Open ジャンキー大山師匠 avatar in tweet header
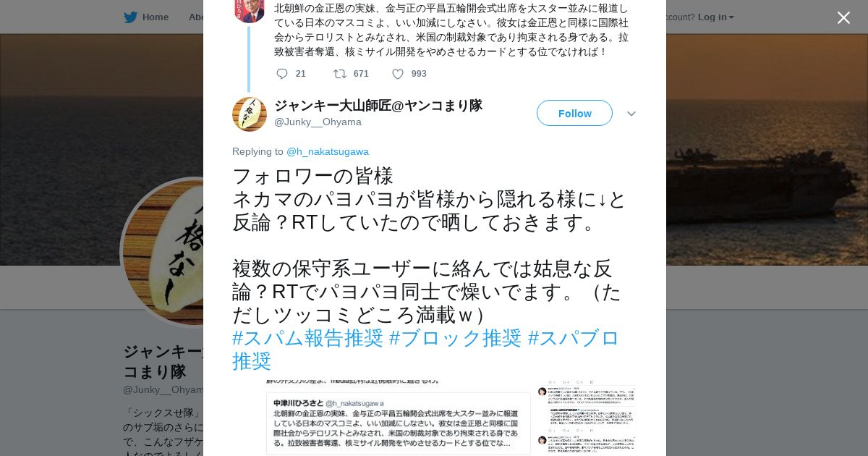 [x=250, y=114]
